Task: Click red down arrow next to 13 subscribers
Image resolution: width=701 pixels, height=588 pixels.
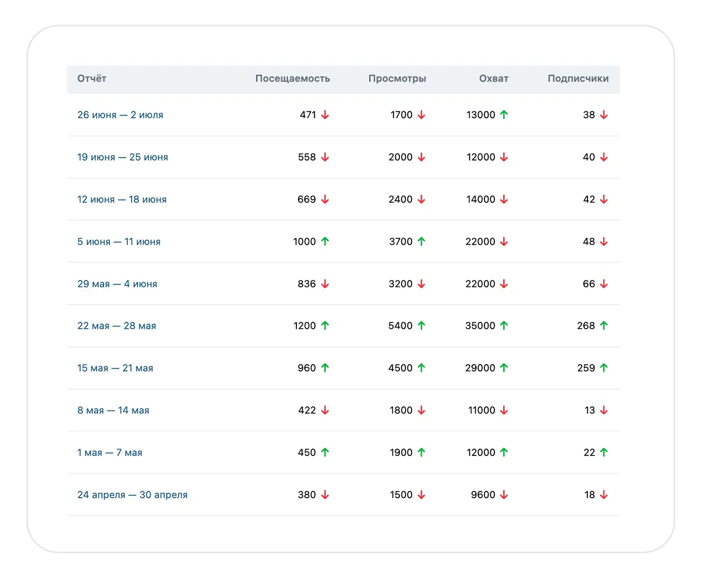Action: pyautogui.click(x=604, y=410)
